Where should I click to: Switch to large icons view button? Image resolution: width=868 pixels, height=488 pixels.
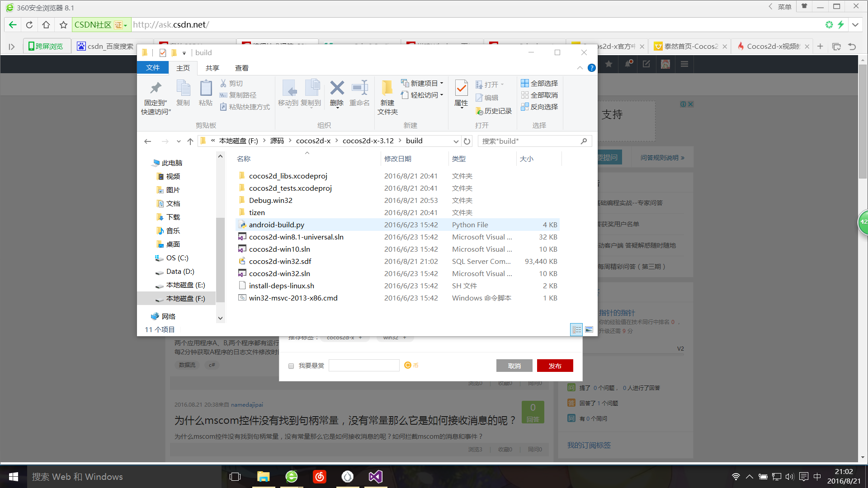589,329
